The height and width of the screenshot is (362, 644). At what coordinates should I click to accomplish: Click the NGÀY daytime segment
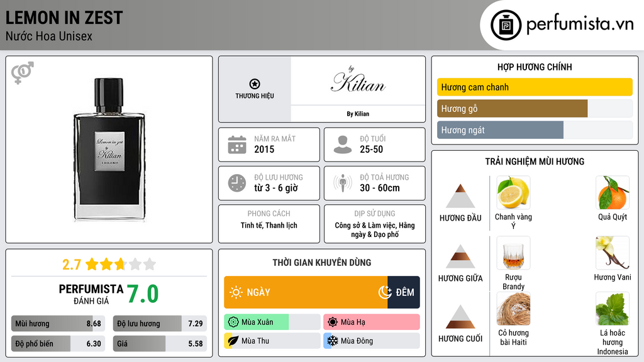(x=306, y=292)
